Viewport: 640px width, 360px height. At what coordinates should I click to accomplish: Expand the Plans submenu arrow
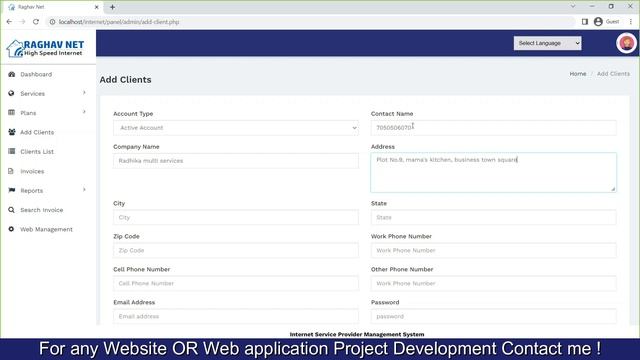(84, 112)
